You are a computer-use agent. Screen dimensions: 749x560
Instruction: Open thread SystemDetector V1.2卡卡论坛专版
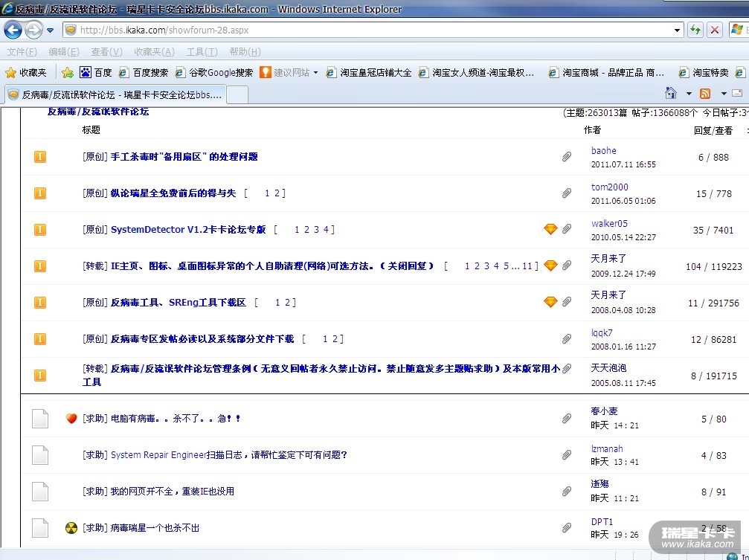pyautogui.click(x=188, y=229)
